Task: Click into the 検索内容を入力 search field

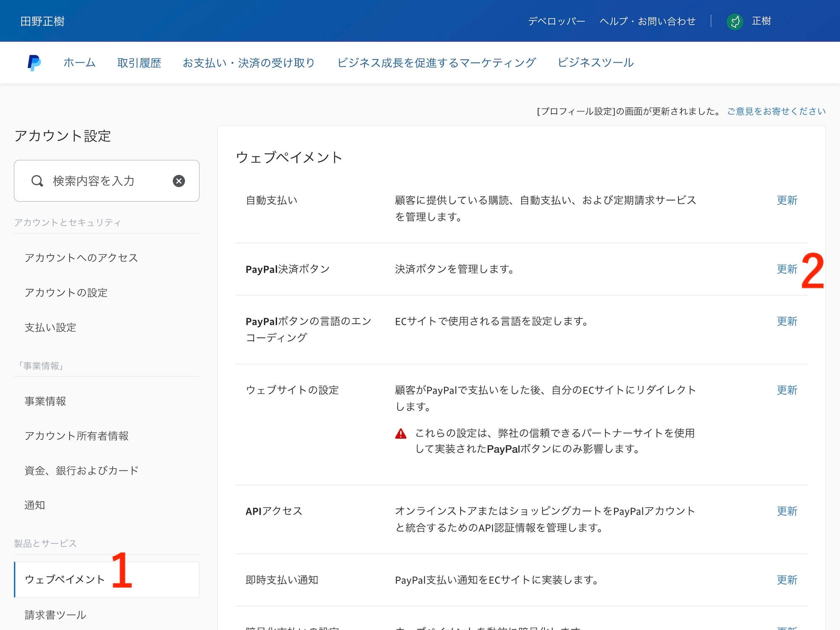Action: [107, 181]
